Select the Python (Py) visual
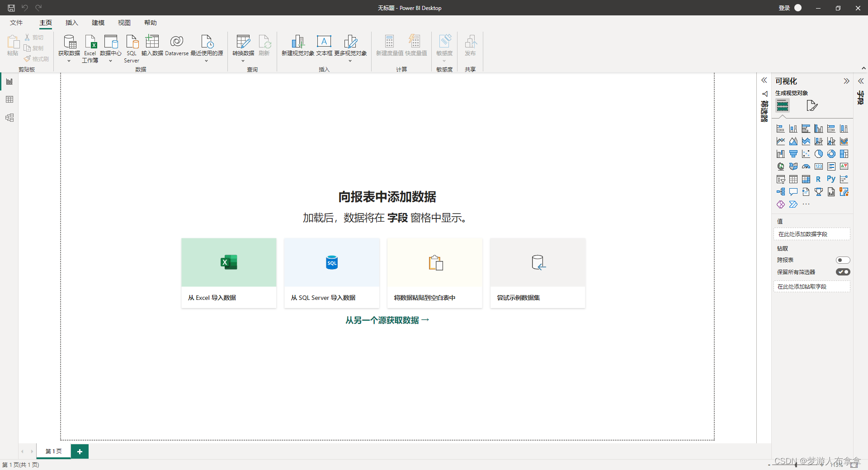The image size is (868, 470). [831, 180]
